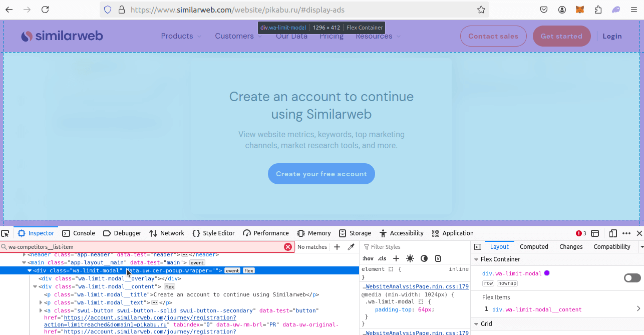Open the Firefox account icon
Screen dimensions: 644x335
tap(562, 10)
